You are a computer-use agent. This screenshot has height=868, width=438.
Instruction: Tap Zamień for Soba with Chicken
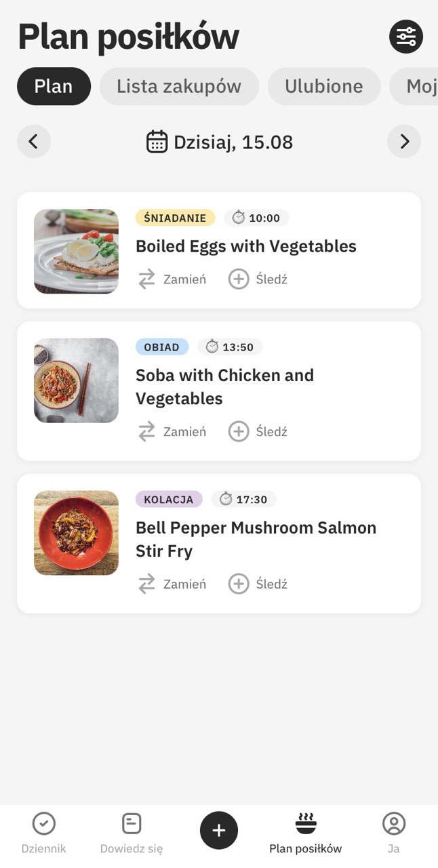(x=172, y=431)
